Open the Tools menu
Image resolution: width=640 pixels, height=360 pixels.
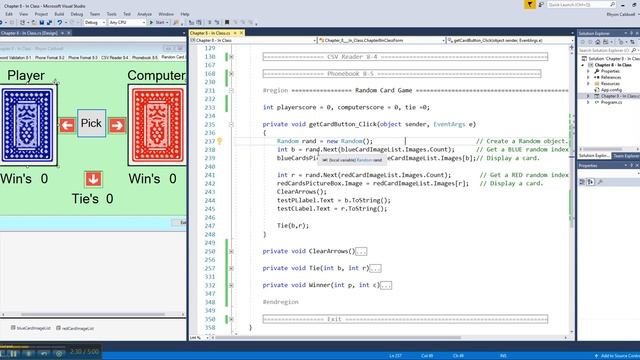click(111, 14)
